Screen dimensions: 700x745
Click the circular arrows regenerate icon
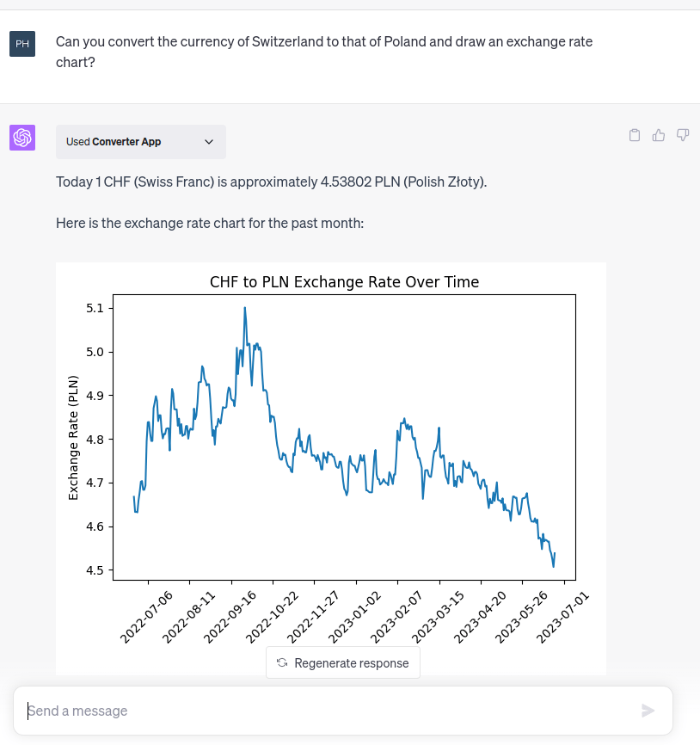(282, 663)
